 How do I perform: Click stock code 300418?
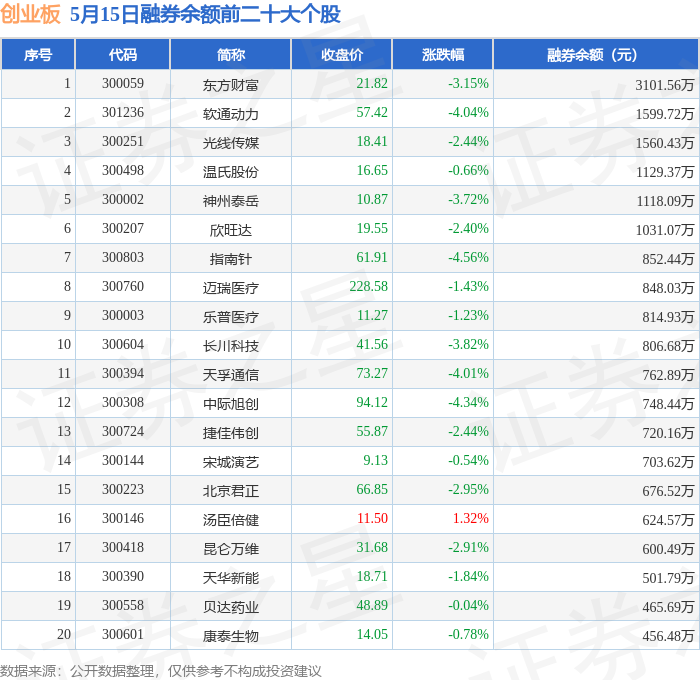tap(123, 548)
